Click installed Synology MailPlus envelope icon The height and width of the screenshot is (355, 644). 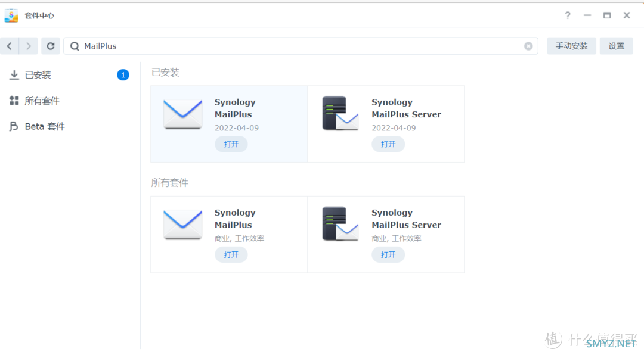click(x=183, y=114)
